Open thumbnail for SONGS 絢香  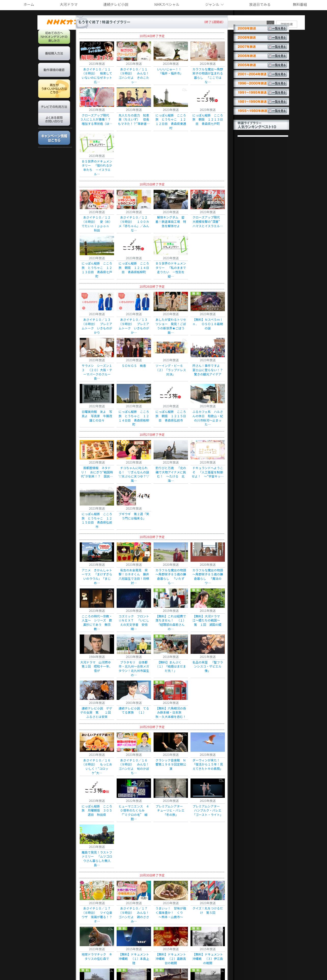tap(134, 348)
